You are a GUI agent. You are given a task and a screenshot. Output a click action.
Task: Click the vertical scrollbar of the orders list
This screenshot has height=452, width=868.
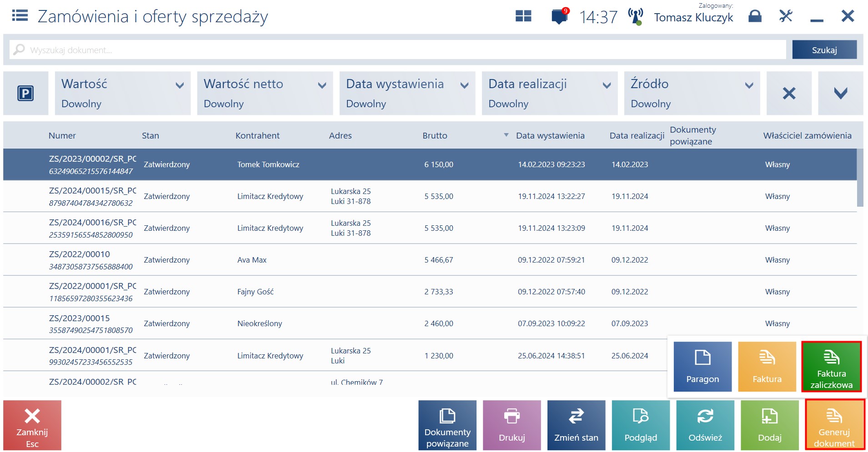coord(860,178)
